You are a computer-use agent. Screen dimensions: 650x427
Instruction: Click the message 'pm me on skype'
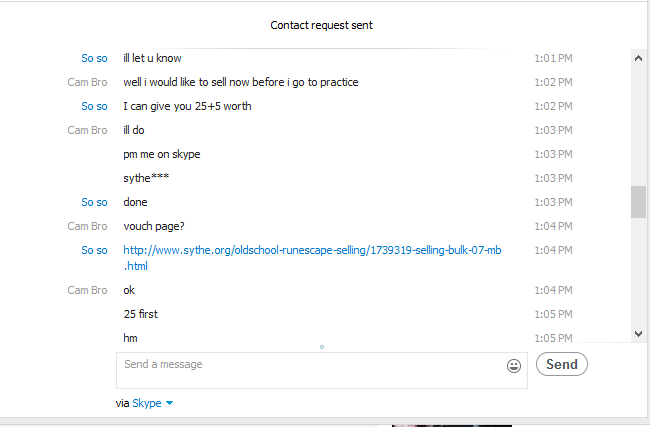(x=162, y=154)
